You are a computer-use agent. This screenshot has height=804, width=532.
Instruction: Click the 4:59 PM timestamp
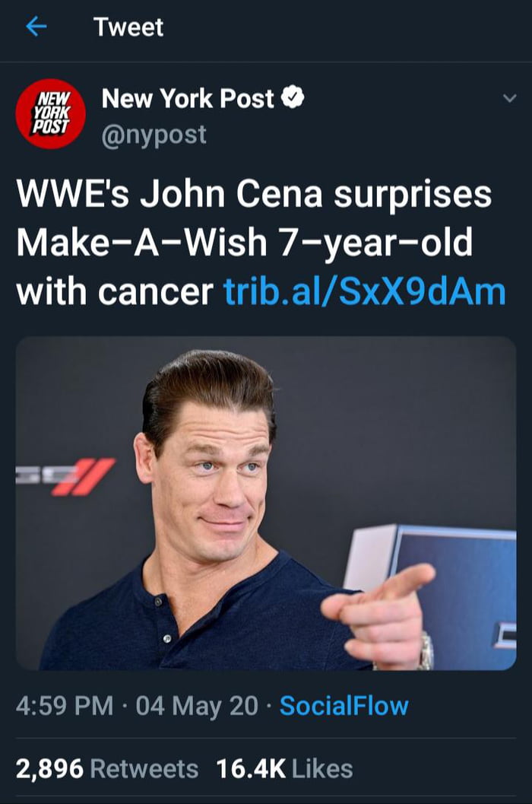click(64, 706)
